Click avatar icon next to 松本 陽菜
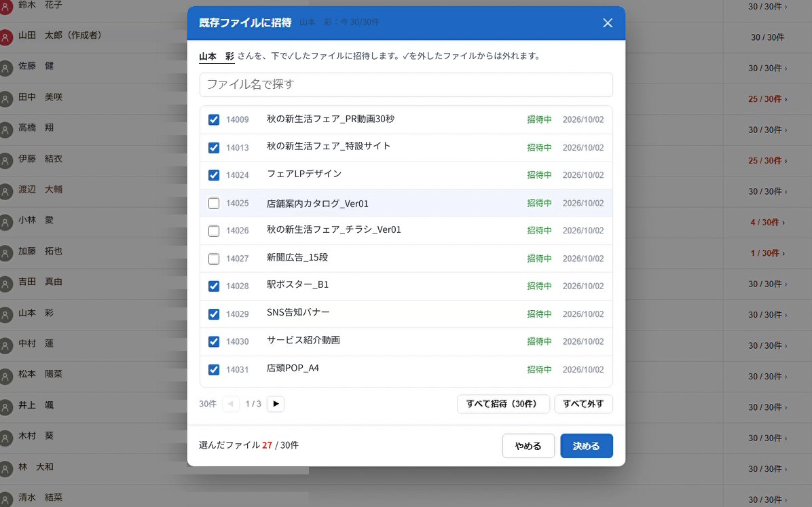 click(5, 377)
